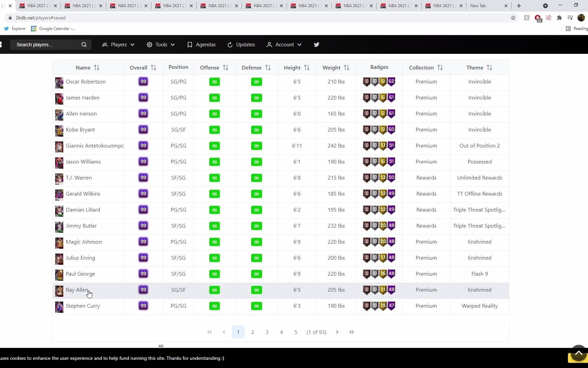Click the search magnifier icon
This screenshot has height=368, width=588.
pyautogui.click(x=84, y=45)
